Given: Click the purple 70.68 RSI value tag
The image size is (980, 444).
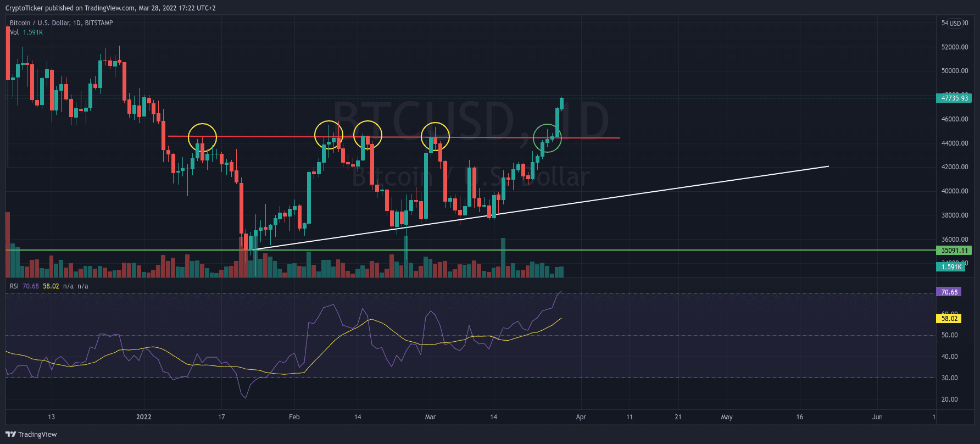Looking at the screenshot, I should click(x=949, y=292).
